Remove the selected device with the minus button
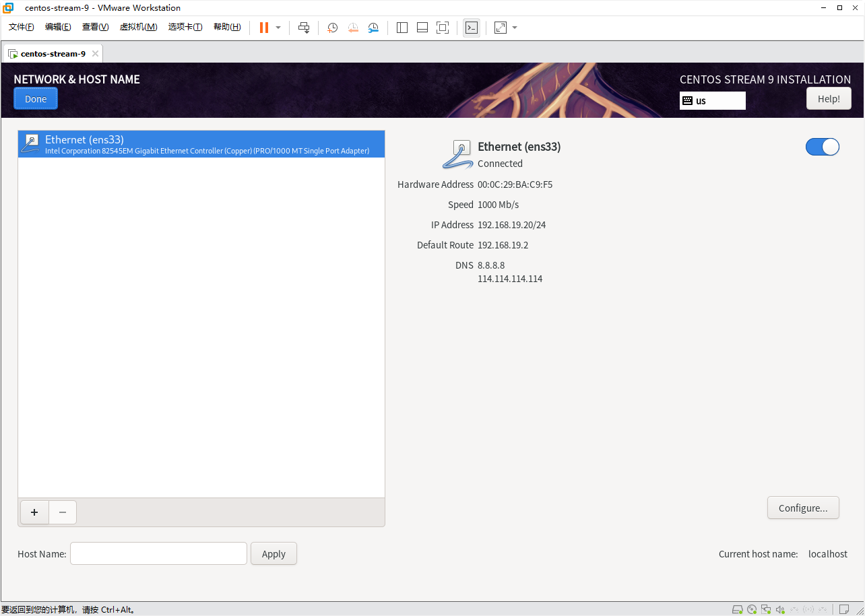 pyautogui.click(x=63, y=512)
